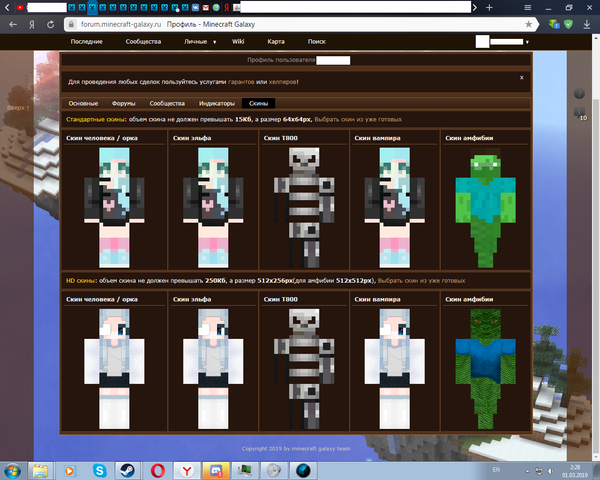Follow the хелперов link
Viewport: 600px width, 480px height.
click(x=282, y=82)
